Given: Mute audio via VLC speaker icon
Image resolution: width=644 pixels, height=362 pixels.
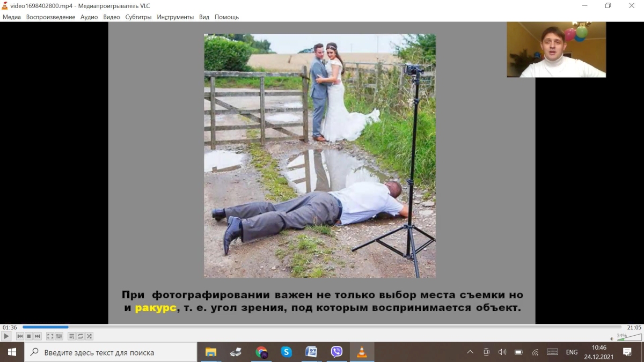Looking at the screenshot, I should tap(612, 338).
